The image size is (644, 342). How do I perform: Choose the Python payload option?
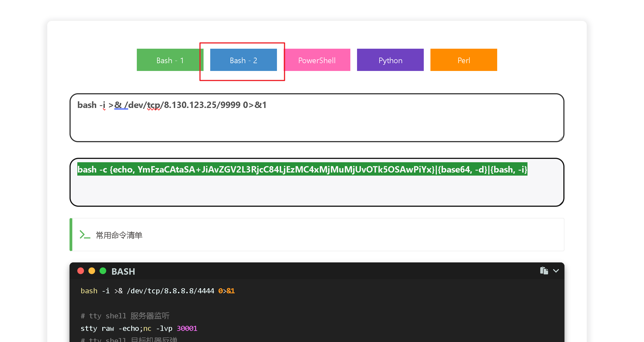point(390,60)
